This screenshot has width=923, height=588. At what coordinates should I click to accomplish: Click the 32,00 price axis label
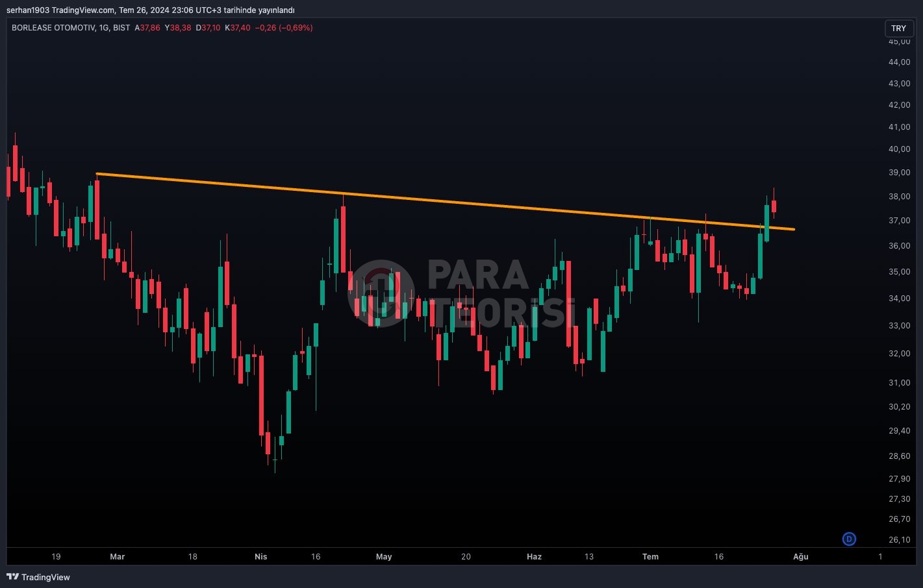coord(899,354)
